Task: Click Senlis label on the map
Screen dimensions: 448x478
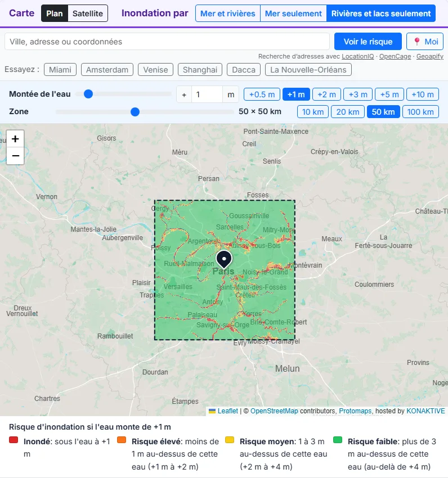Action: tap(272, 161)
